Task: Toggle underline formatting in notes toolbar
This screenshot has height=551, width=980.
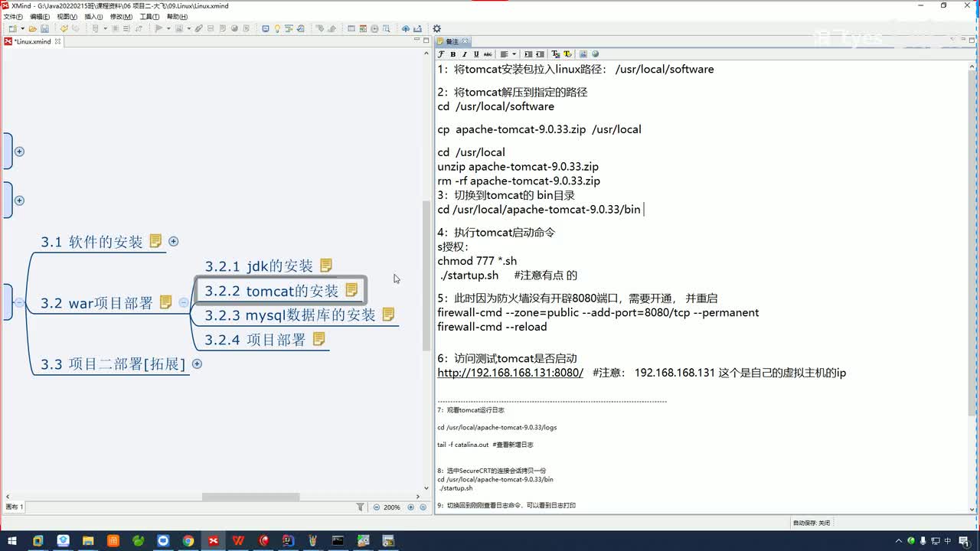Action: (x=475, y=54)
